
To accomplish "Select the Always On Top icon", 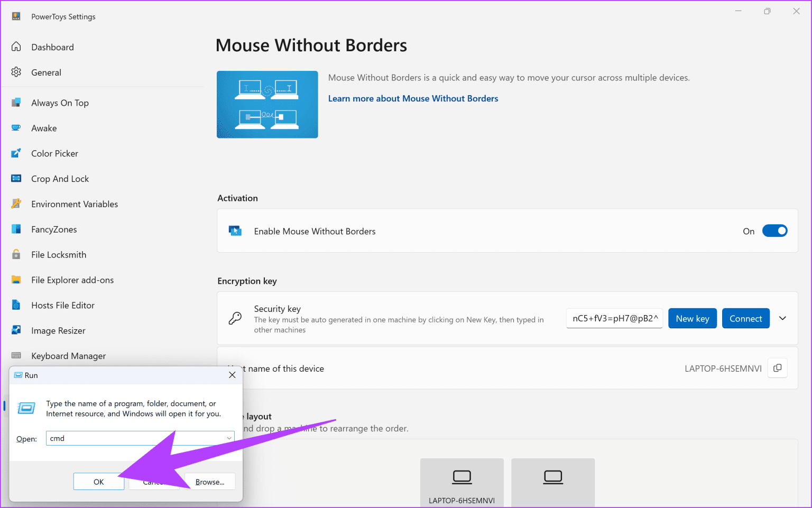I will click(x=16, y=103).
